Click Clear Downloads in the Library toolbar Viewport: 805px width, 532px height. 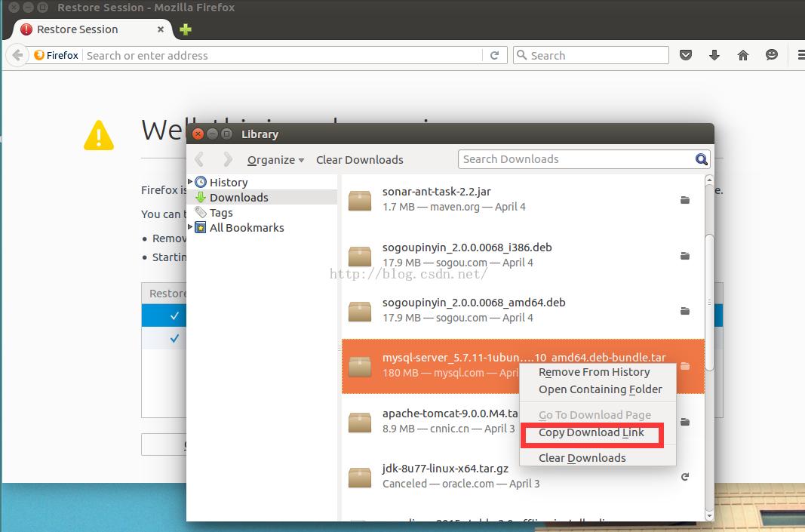coord(359,160)
